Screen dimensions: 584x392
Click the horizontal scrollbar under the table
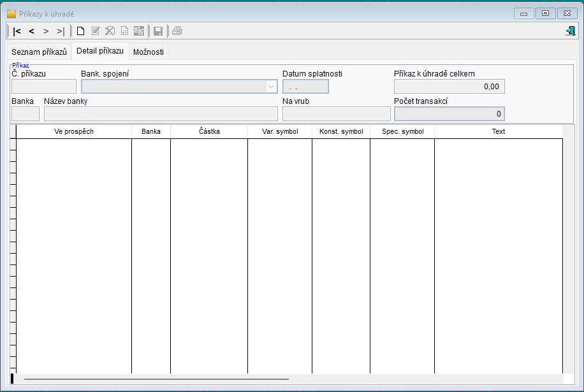[x=156, y=379]
